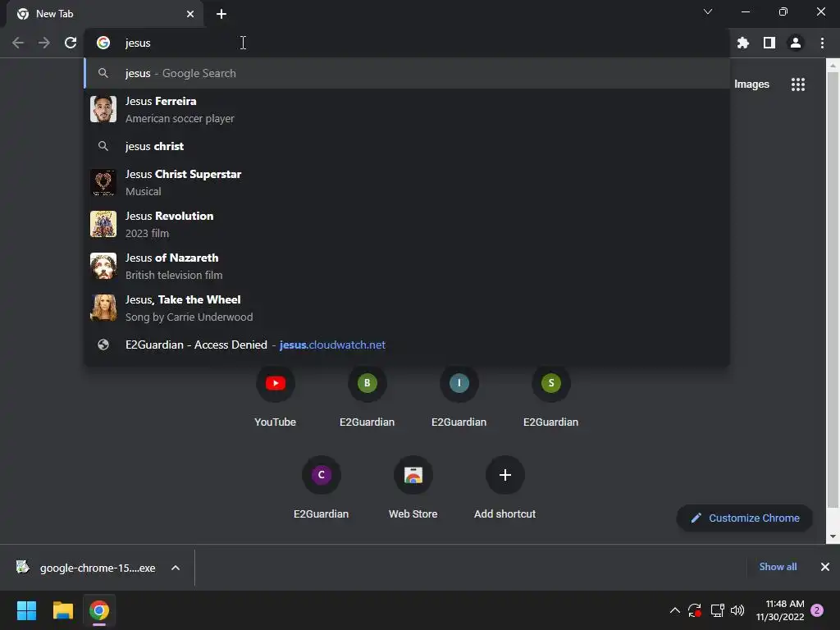
Task: Open the volume speaker tray icon
Action: click(737, 610)
